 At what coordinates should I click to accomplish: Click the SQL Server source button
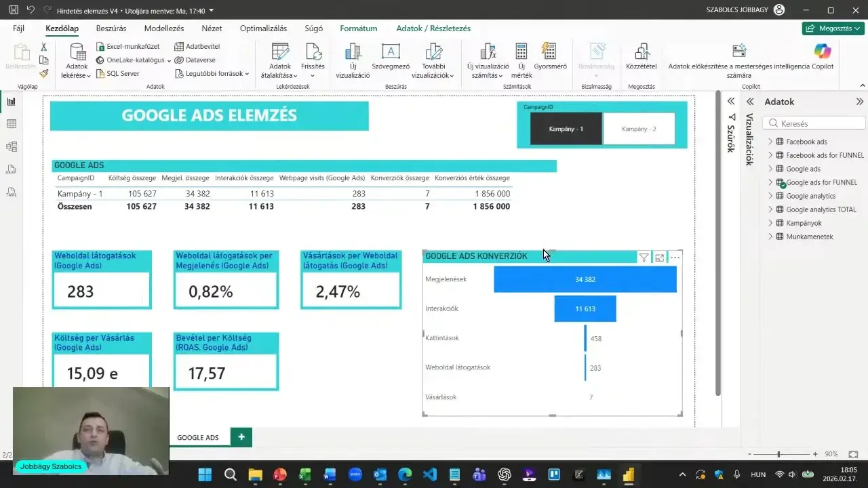point(117,74)
